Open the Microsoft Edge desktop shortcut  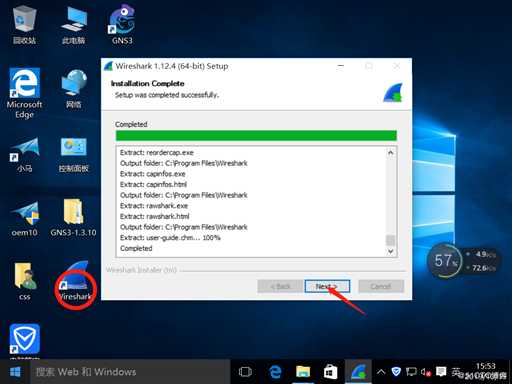(25, 93)
